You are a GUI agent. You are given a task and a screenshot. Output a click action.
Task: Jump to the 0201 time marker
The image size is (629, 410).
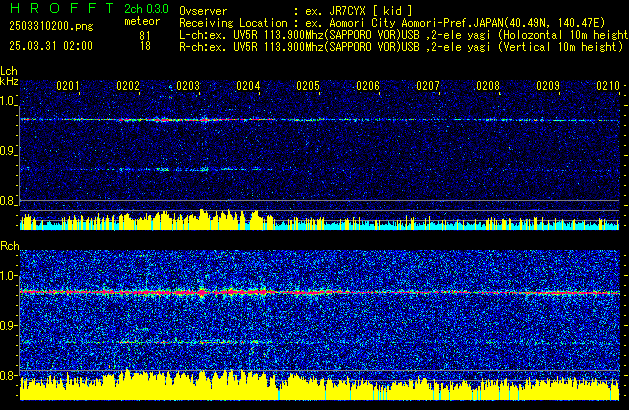[68, 86]
